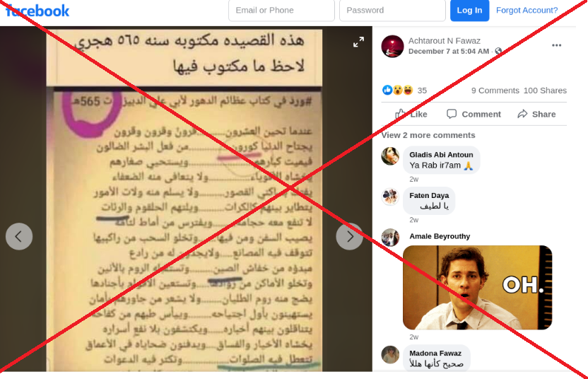Expand View 2 more comments

point(428,135)
